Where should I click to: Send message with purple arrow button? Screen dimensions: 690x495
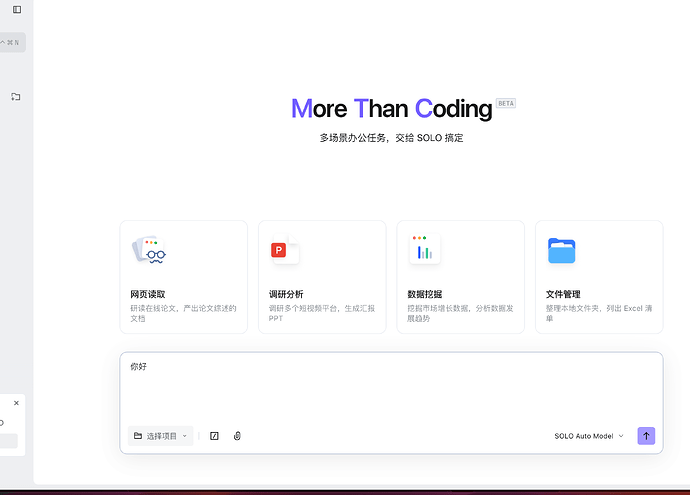tap(646, 436)
